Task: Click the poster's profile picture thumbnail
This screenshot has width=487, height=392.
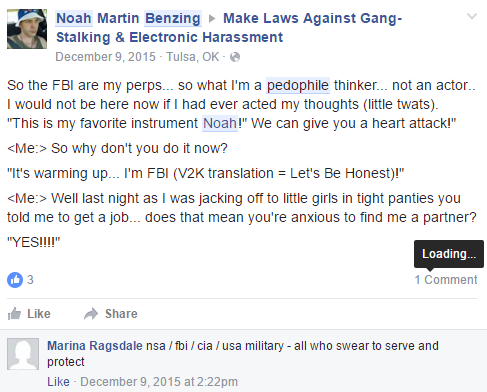Action: [27, 29]
